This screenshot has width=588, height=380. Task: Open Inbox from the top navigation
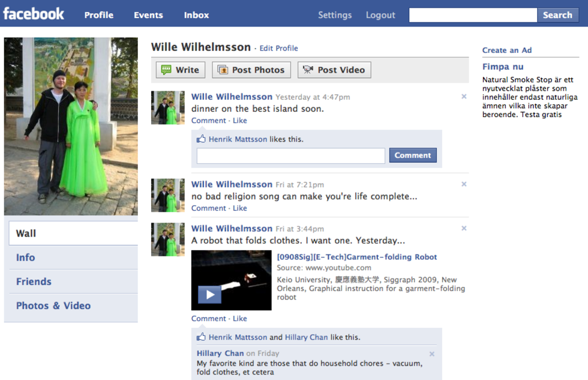coord(196,15)
